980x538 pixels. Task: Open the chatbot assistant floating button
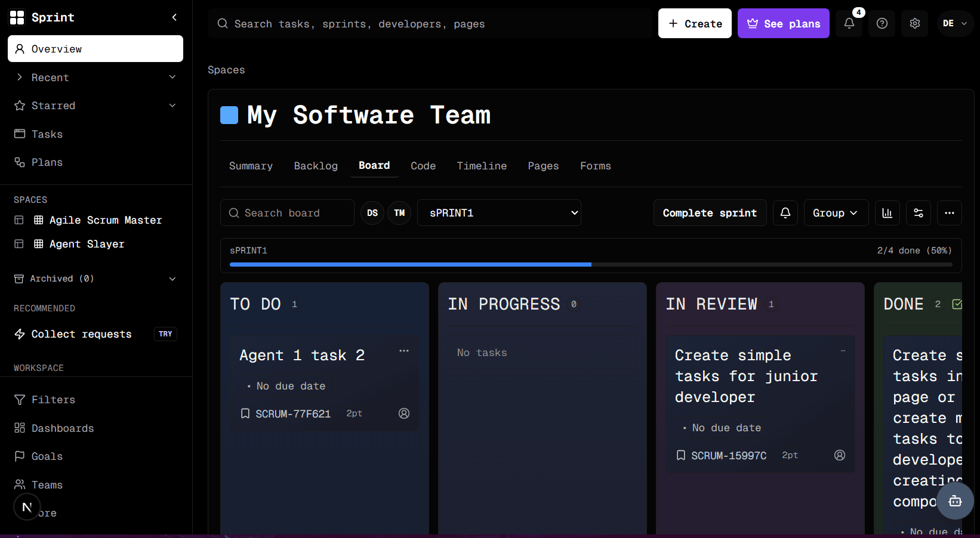[x=955, y=501]
